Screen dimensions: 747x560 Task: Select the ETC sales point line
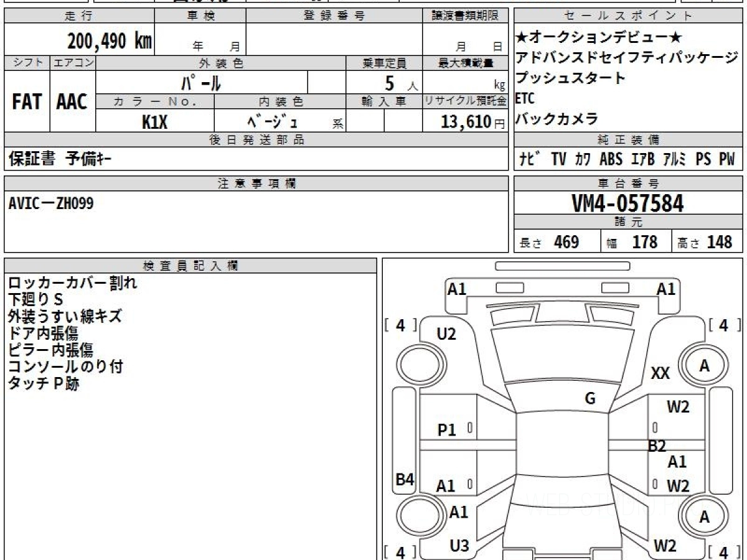coord(525,99)
